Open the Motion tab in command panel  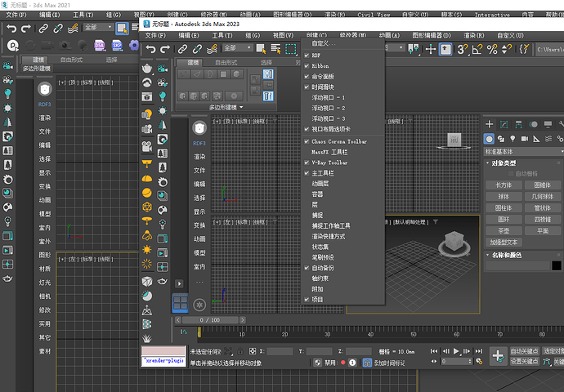pyautogui.click(x=533, y=124)
